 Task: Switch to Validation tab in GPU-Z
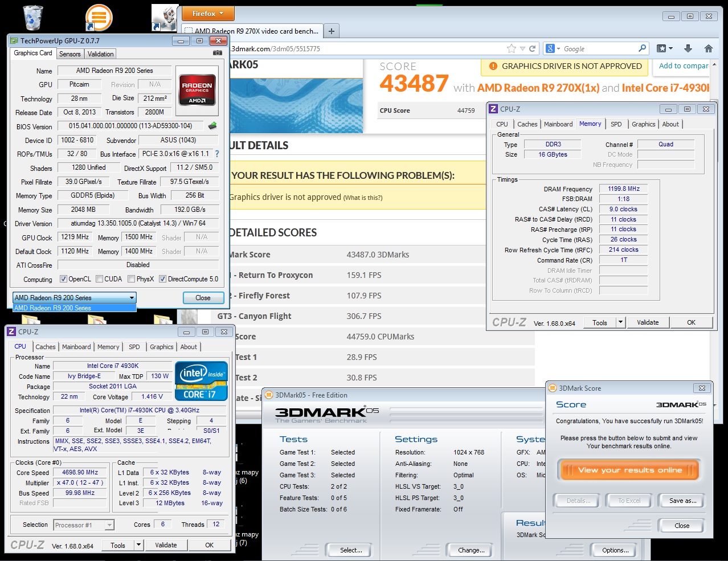(x=100, y=54)
